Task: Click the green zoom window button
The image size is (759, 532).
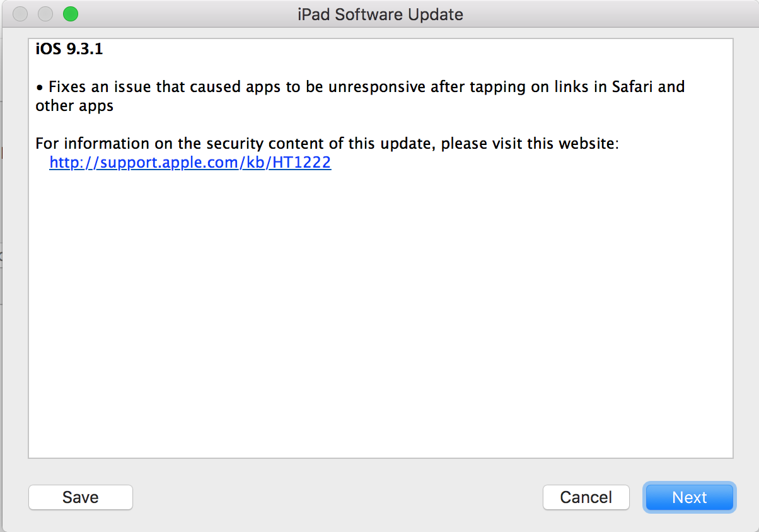Action: point(71,14)
